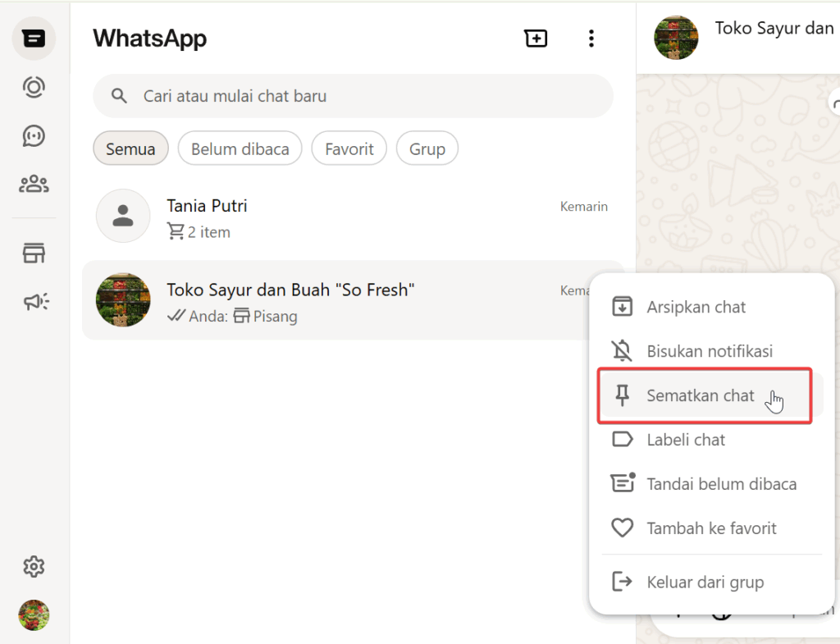Select the Semua filter chip

(x=130, y=148)
